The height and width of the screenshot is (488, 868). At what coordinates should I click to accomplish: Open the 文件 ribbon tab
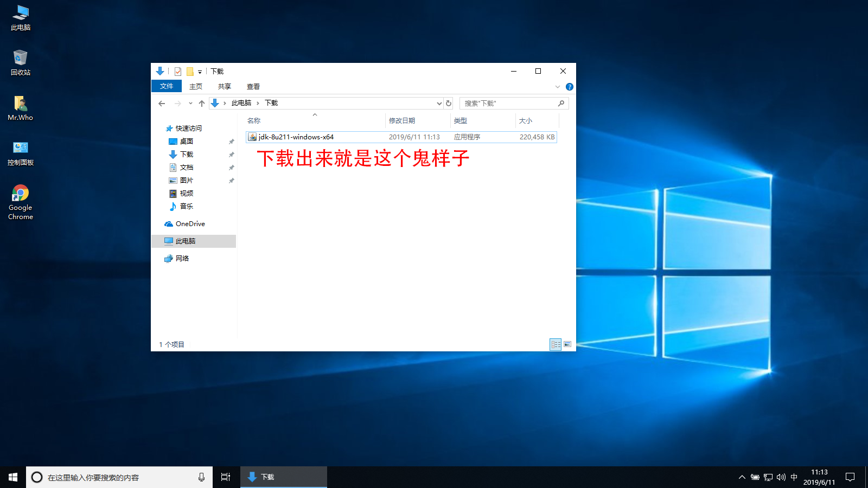pyautogui.click(x=167, y=86)
